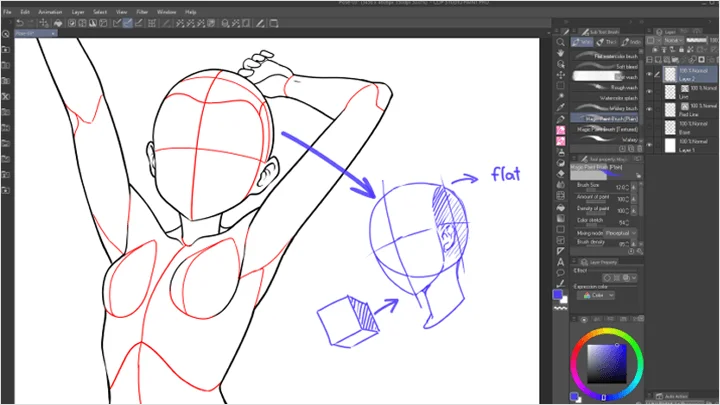Delete sub tool with trash icon
The image size is (720, 405).
[640, 149]
